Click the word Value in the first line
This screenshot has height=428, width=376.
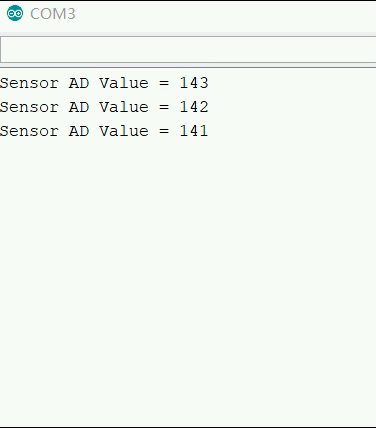(x=124, y=83)
